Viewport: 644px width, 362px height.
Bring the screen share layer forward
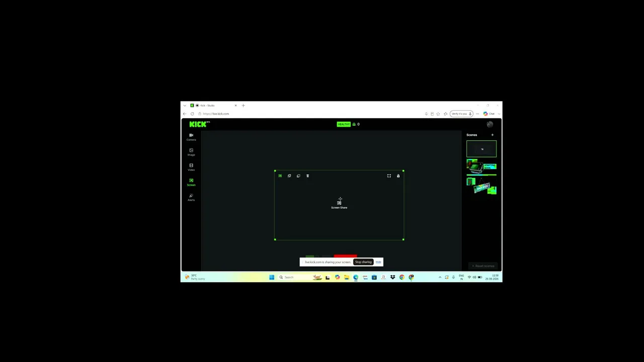[x=289, y=176]
